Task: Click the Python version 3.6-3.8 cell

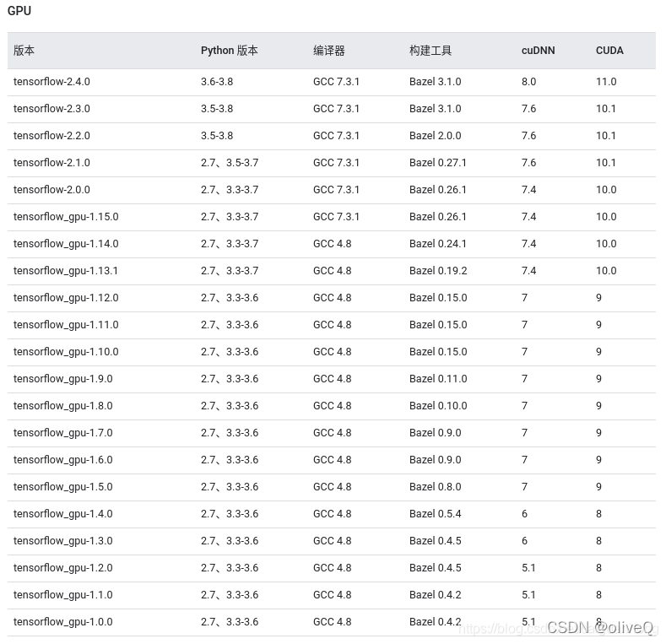Action: [x=217, y=82]
